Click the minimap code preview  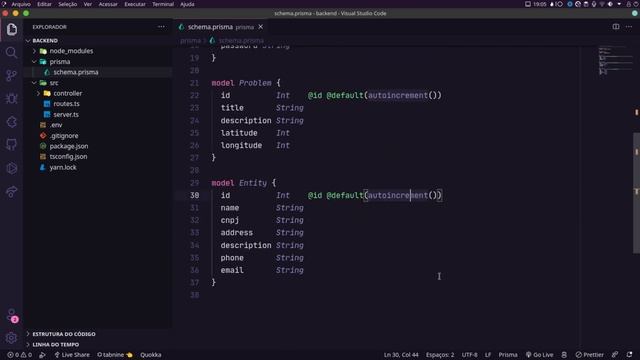pyautogui.click(x=615, y=60)
